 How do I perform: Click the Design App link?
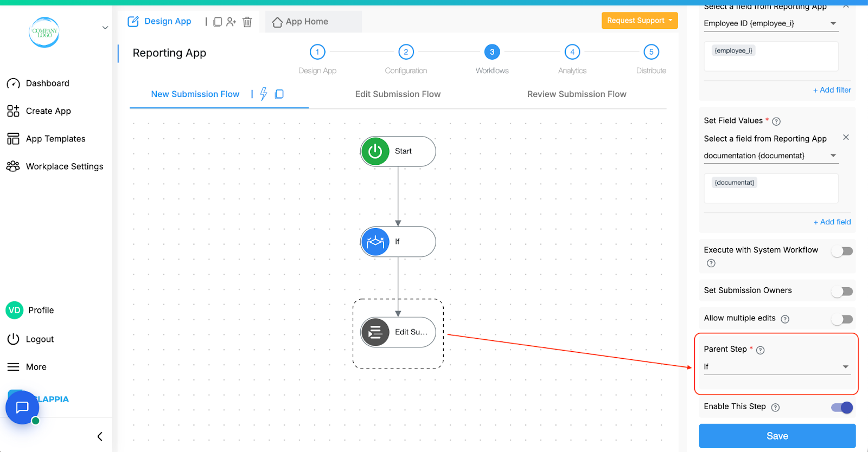coord(168,22)
